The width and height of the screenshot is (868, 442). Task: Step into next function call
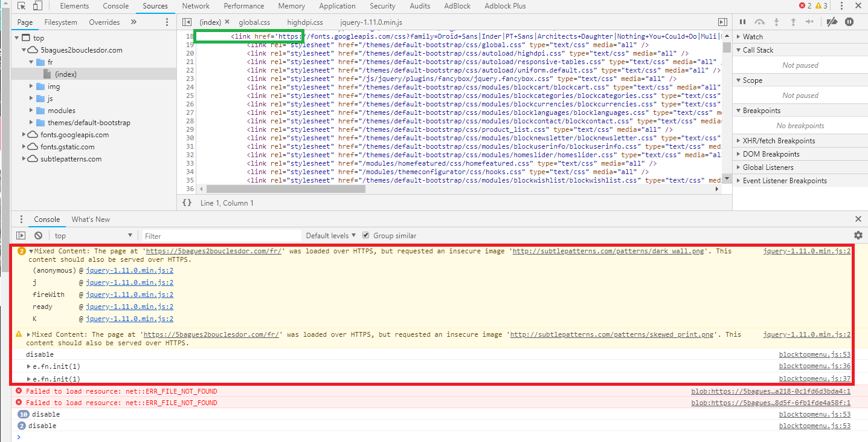coord(777,22)
